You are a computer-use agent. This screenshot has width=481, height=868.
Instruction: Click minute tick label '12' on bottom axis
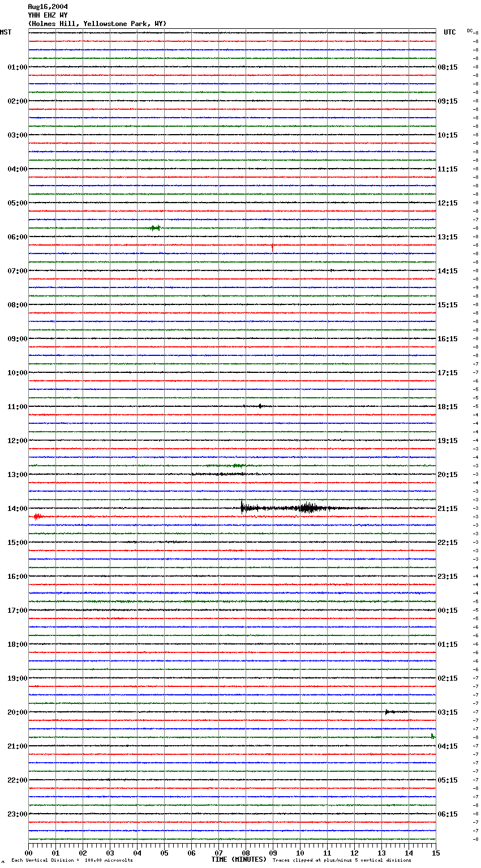pos(354,853)
